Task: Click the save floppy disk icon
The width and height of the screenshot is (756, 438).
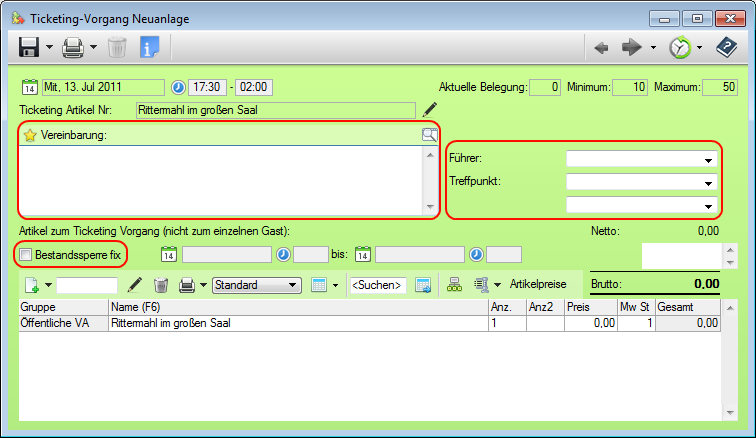Action: [x=28, y=47]
